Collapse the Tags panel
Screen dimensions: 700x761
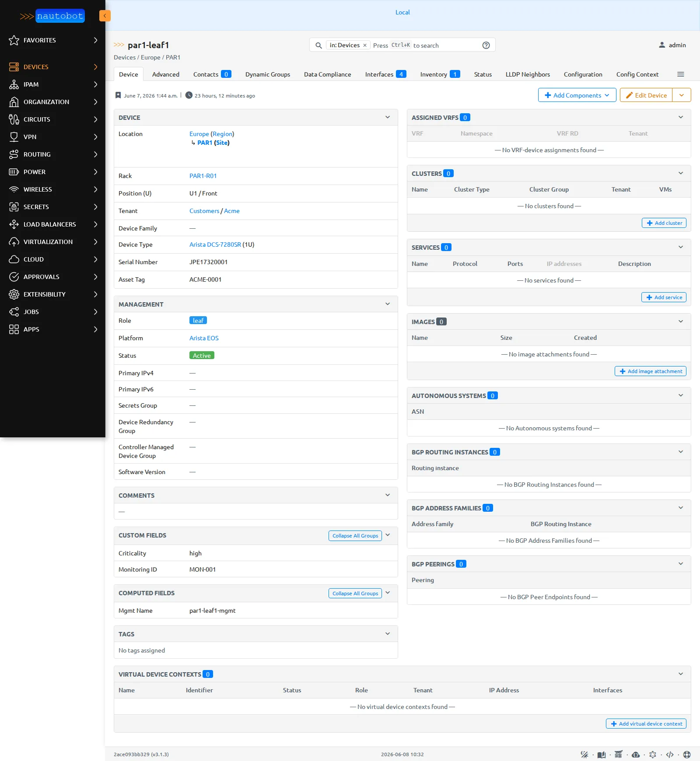[388, 634]
